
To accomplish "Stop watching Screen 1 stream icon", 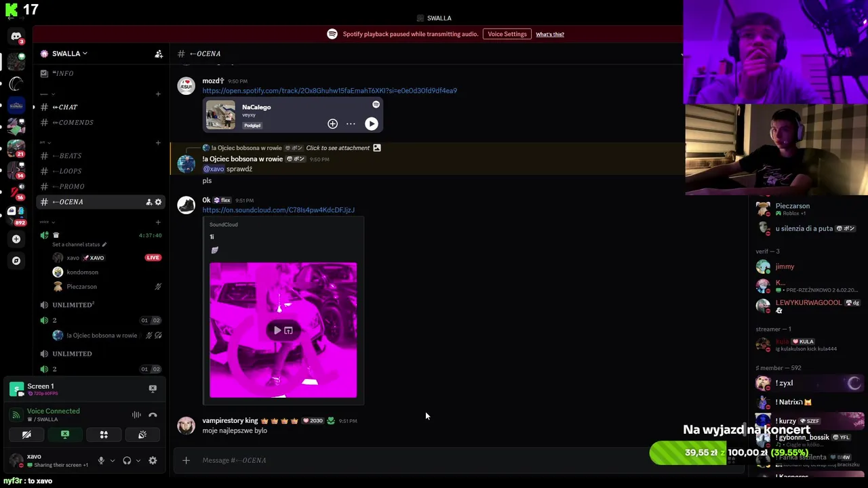I will point(153,388).
